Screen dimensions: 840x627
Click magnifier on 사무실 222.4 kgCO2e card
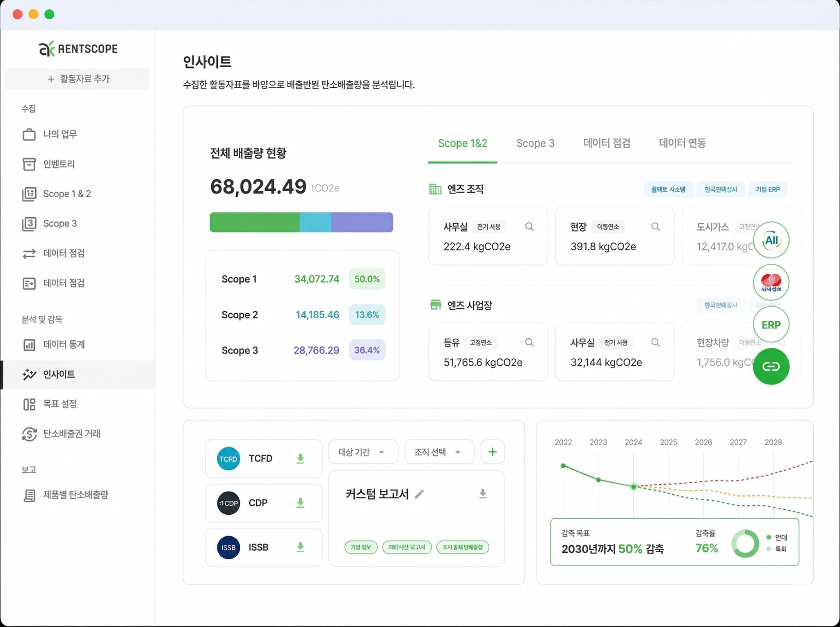coord(529,227)
